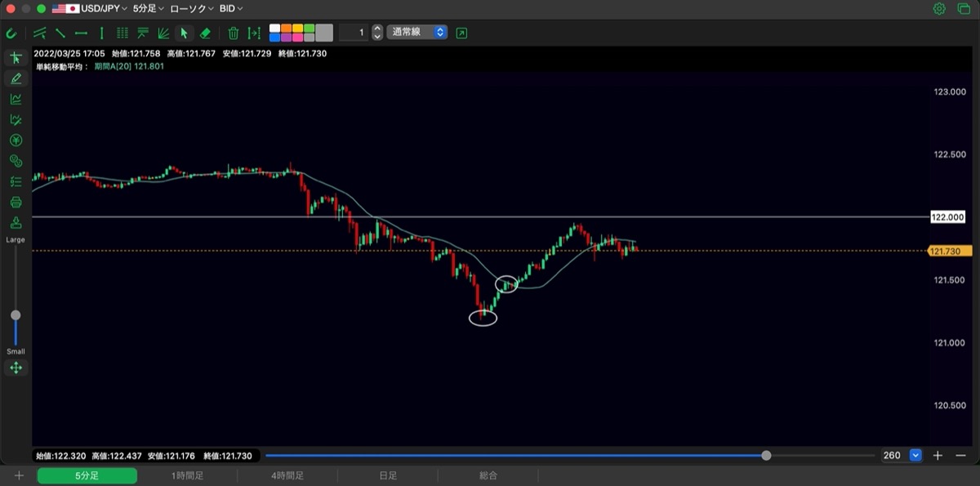
Task: Choose the vertical line tool
Action: click(101, 33)
